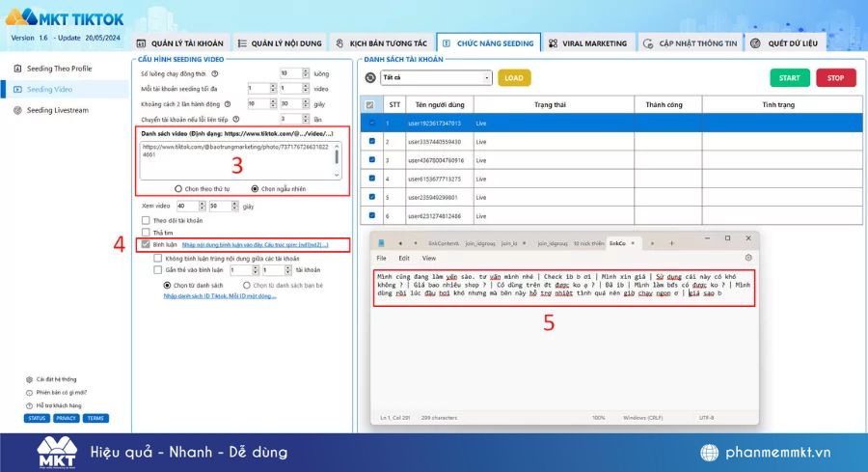The height and width of the screenshot is (472, 868).
Task: Check Không bình luận trùng nội dung option
Action: (158, 258)
